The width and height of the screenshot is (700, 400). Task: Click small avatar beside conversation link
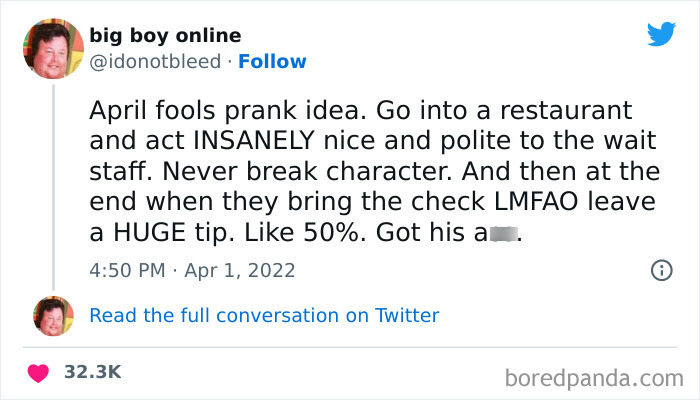pyautogui.click(x=53, y=315)
